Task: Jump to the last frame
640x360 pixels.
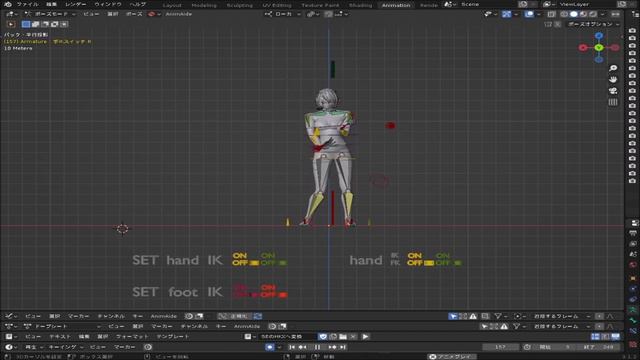Action: (x=343, y=347)
